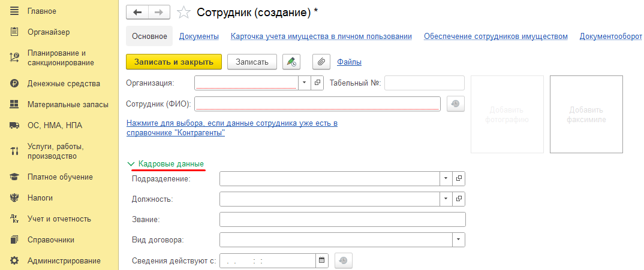Open Планирование и санкционирование chart icon
The image size is (644, 270).
pyautogui.click(x=14, y=58)
